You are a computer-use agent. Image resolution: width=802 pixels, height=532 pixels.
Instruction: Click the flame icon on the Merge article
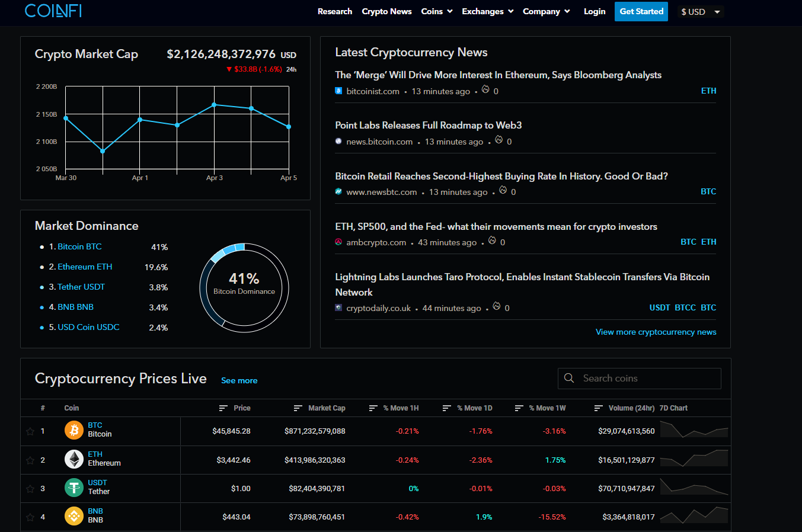[x=485, y=89]
